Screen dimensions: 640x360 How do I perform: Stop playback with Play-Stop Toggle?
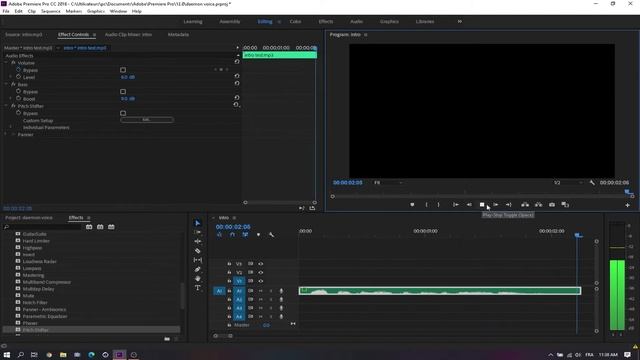coord(482,204)
